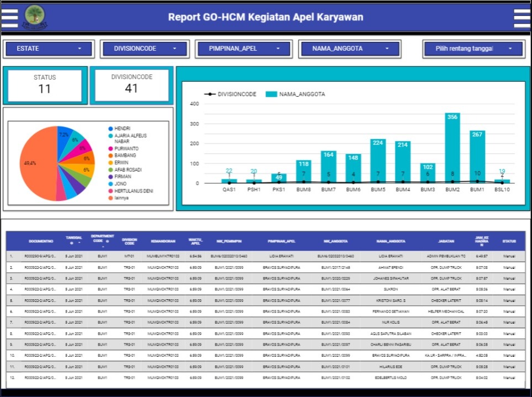The width and height of the screenshot is (532, 397).
Task: Click the STATUS scorecard showing 11
Action: pyautogui.click(x=45, y=85)
